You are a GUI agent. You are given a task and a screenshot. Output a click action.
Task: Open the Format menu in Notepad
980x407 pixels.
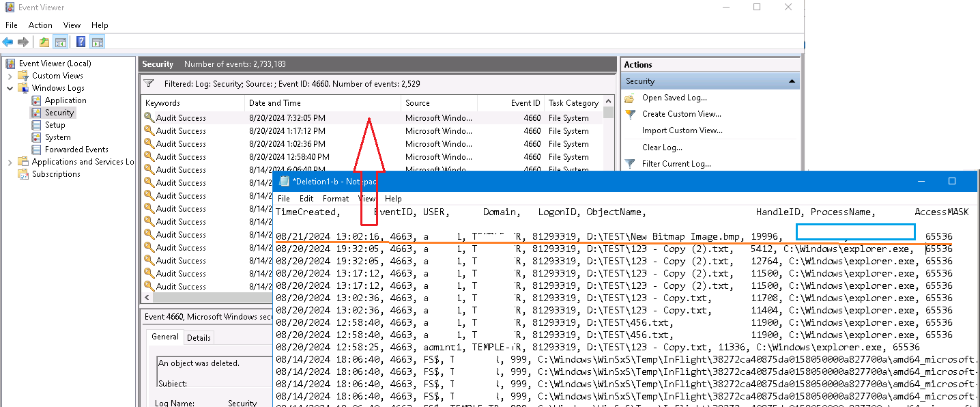(x=336, y=199)
